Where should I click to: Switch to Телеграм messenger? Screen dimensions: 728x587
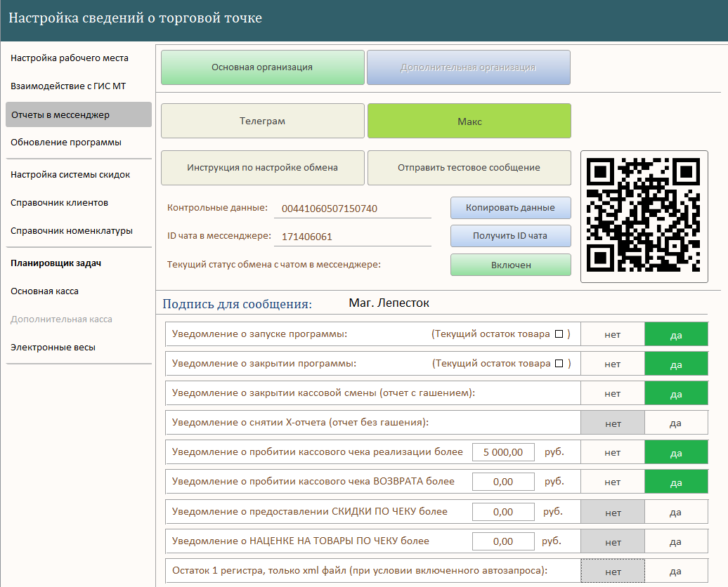(262, 121)
